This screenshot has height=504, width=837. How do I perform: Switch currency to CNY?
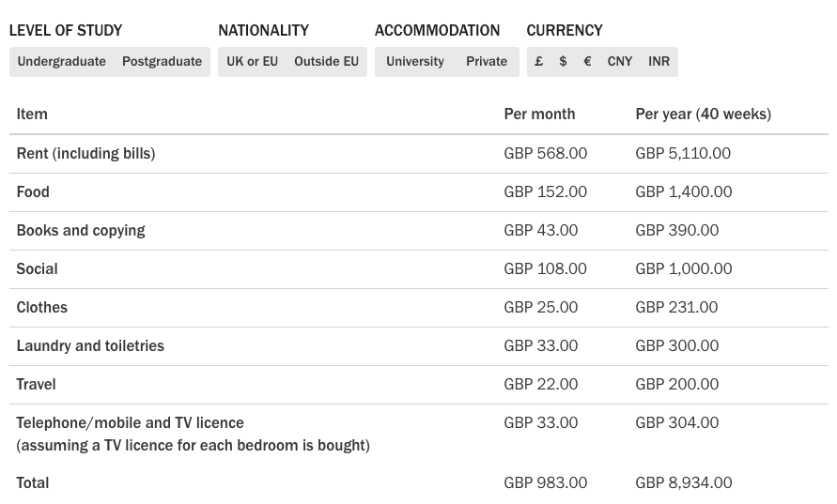pyautogui.click(x=619, y=62)
